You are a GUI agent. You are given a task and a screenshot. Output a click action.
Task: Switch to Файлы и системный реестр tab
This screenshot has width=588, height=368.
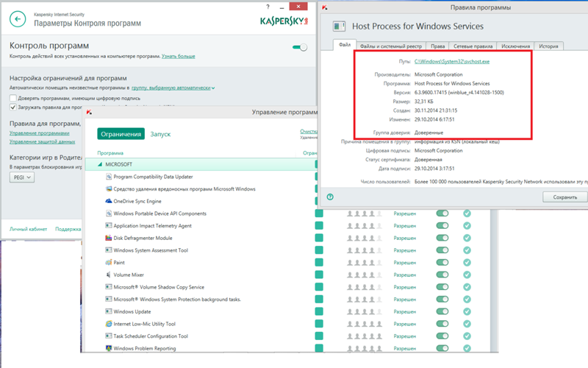[391, 46]
